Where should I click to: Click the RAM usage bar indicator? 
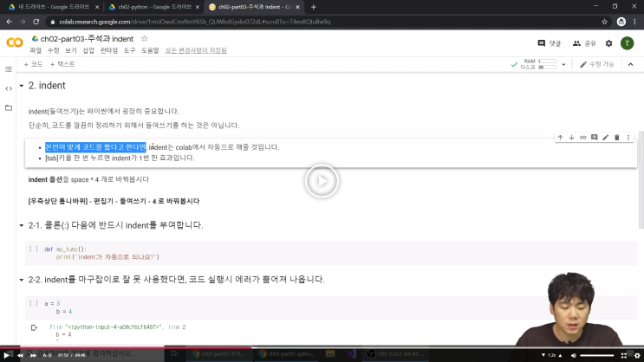pyautogui.click(x=548, y=61)
